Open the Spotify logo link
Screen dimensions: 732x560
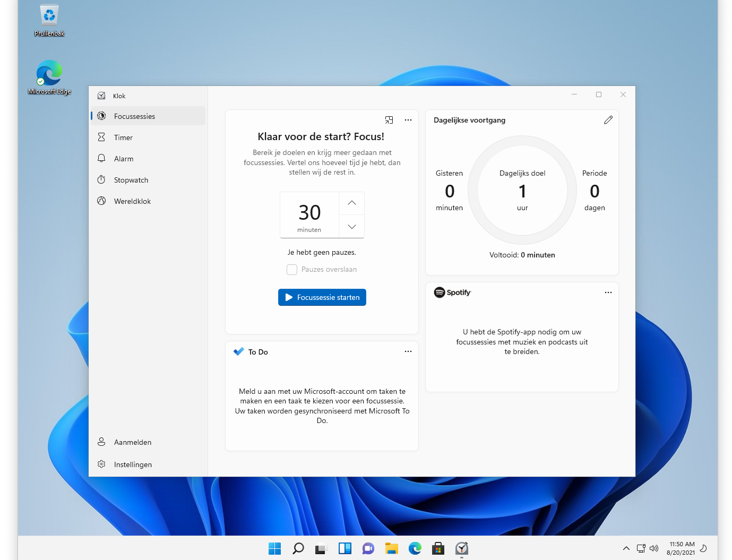(x=452, y=292)
